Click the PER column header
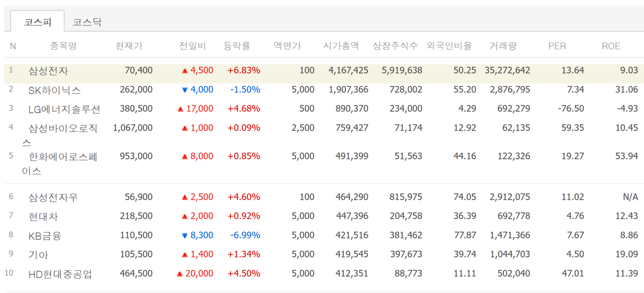 coord(557,46)
